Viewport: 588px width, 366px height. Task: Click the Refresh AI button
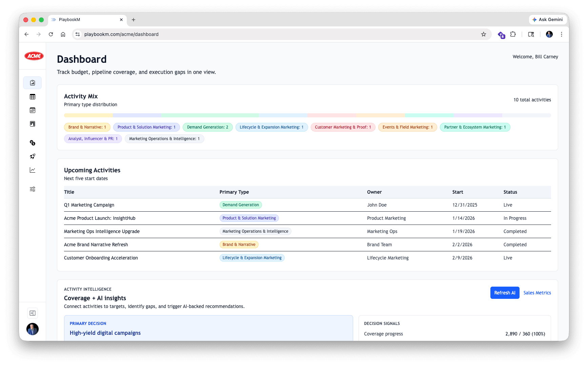pyautogui.click(x=505, y=293)
